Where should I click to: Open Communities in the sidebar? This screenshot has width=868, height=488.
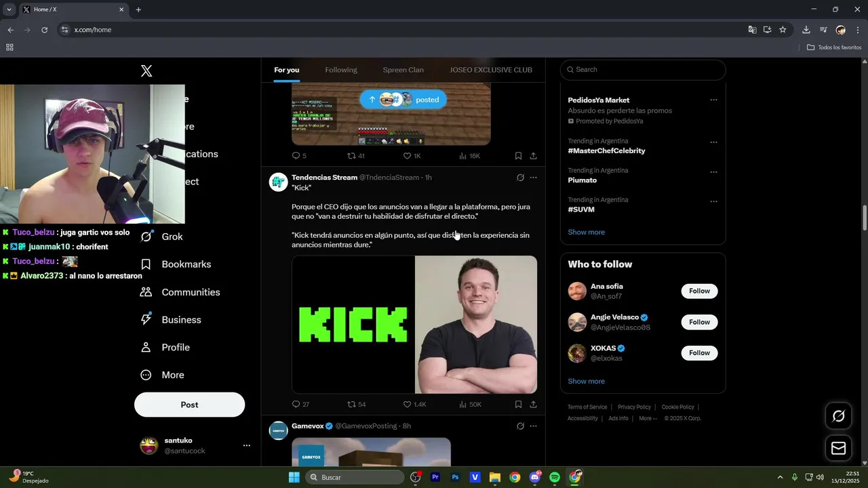(x=180, y=292)
